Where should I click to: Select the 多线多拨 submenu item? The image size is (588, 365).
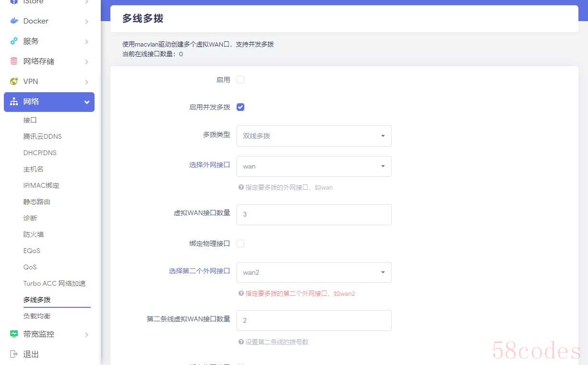tap(36, 300)
